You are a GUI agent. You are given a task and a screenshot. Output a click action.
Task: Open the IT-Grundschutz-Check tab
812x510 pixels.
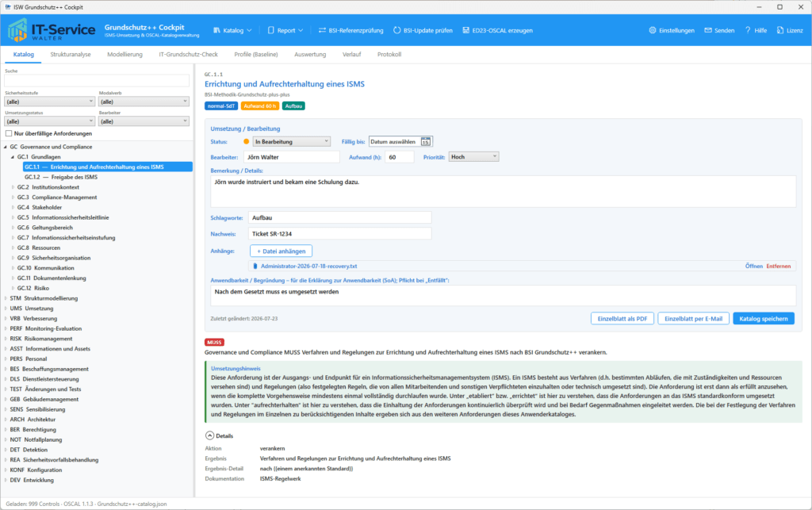point(188,55)
